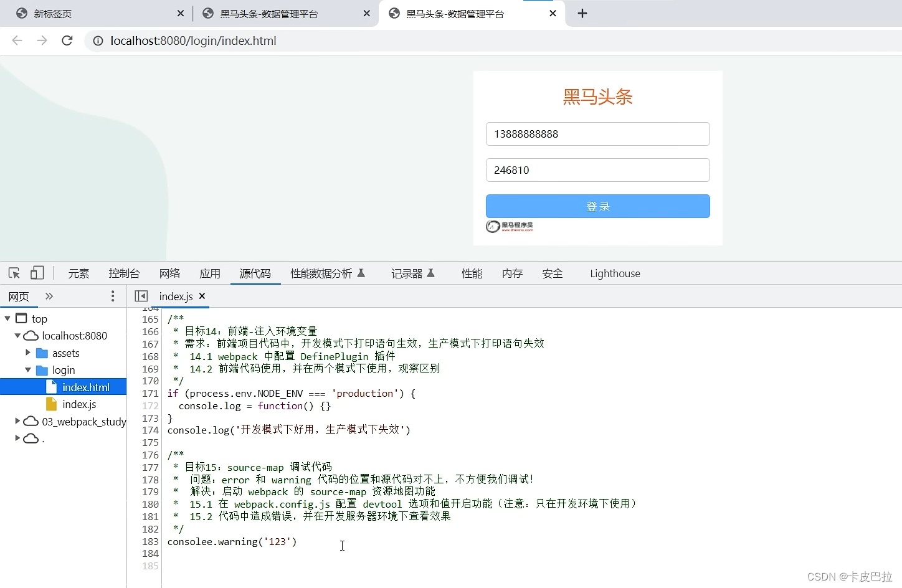Screen dimensions: 902x588
Task: Open the 元素 DevTools panel
Action: 78,273
